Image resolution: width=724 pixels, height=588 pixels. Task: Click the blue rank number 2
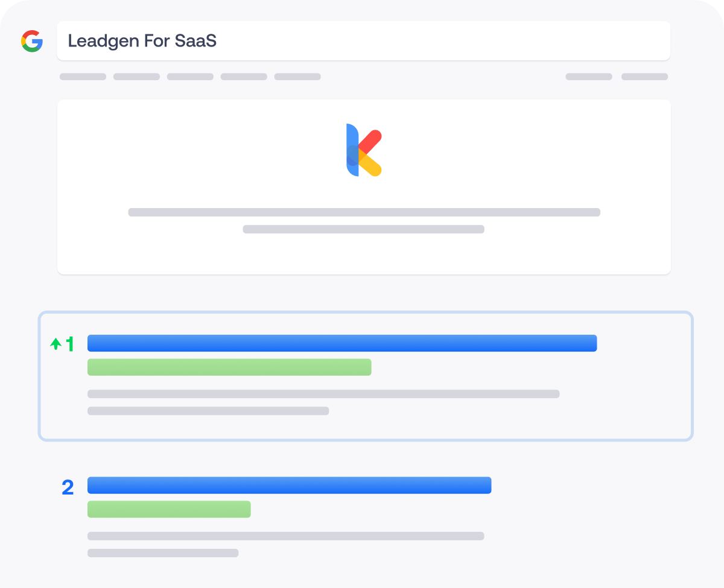coord(68,487)
